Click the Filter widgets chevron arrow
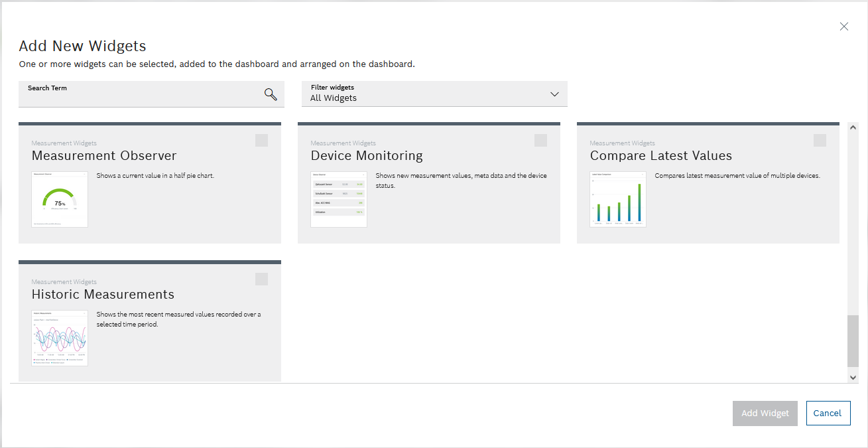Viewport: 868px width, 448px height. tap(554, 94)
